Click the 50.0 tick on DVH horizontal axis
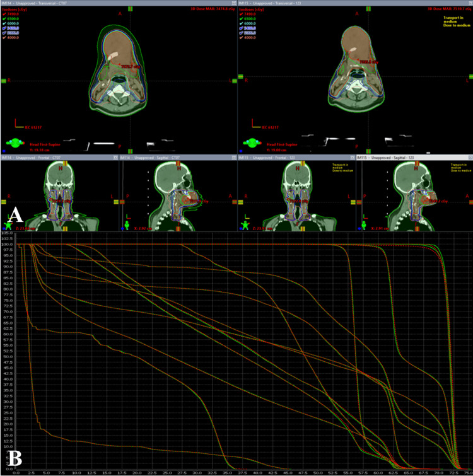The height and width of the screenshot is (476, 473). tap(318, 473)
